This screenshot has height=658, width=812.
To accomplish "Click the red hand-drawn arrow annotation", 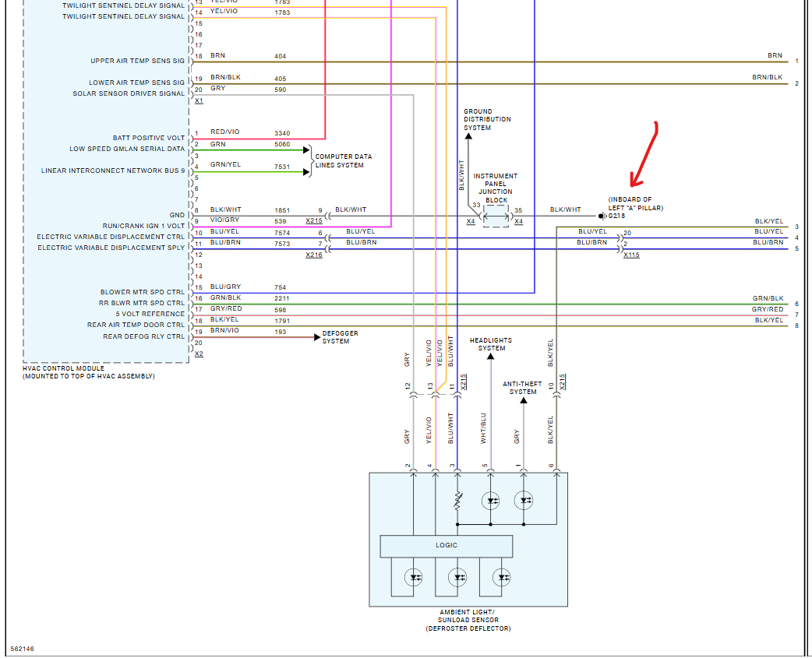I will (x=644, y=154).
